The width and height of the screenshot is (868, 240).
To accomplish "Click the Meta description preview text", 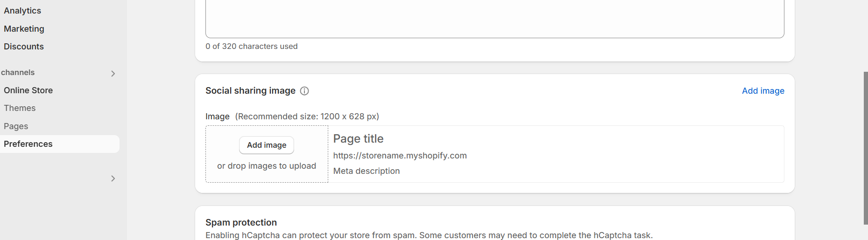I will pyautogui.click(x=367, y=171).
